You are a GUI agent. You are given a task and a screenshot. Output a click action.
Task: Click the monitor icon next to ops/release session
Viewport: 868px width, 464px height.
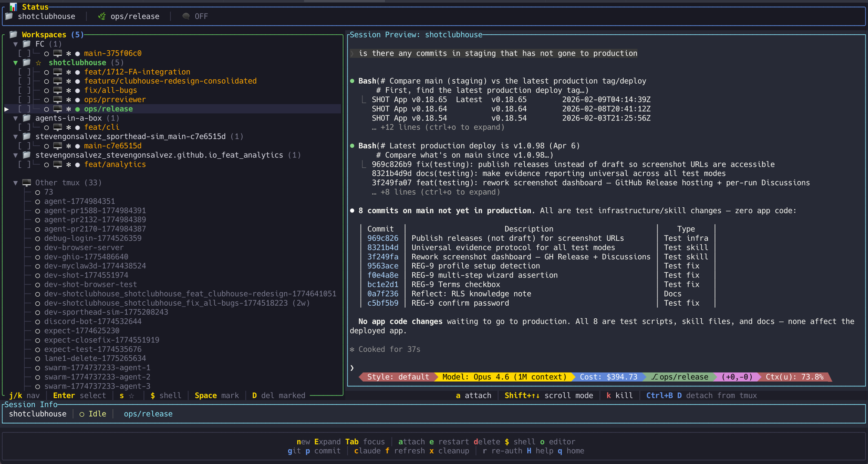pyautogui.click(x=58, y=109)
